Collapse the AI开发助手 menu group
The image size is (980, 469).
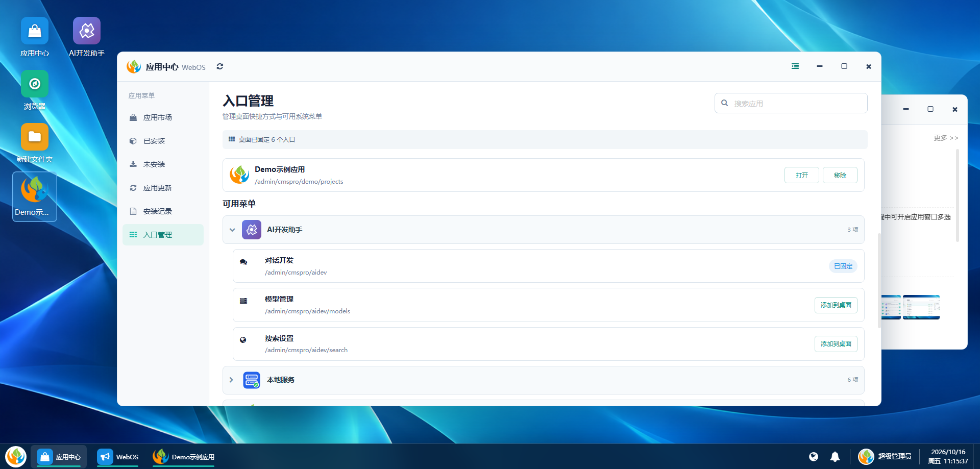tap(232, 230)
